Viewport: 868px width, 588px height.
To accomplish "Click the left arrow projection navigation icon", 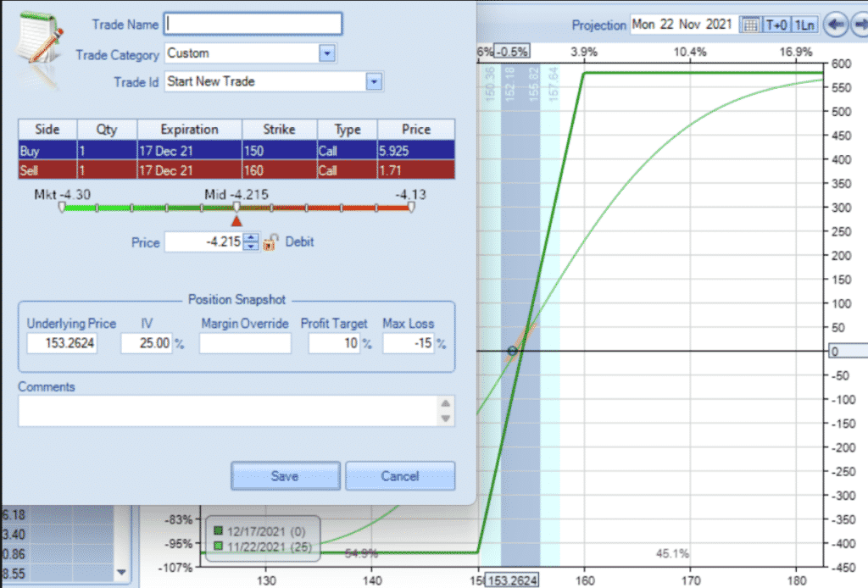I will tap(835, 25).
